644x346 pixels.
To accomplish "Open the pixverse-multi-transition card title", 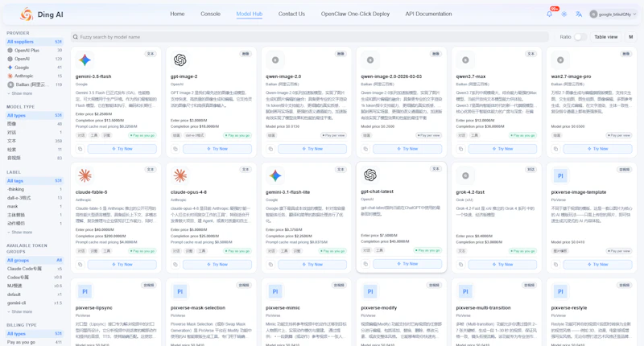I will [x=484, y=308].
